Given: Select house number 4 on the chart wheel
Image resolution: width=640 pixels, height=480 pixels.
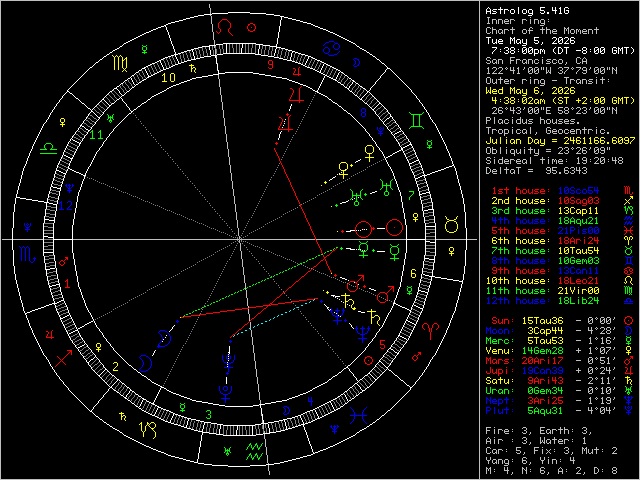Looking at the screenshot, I should (310, 401).
